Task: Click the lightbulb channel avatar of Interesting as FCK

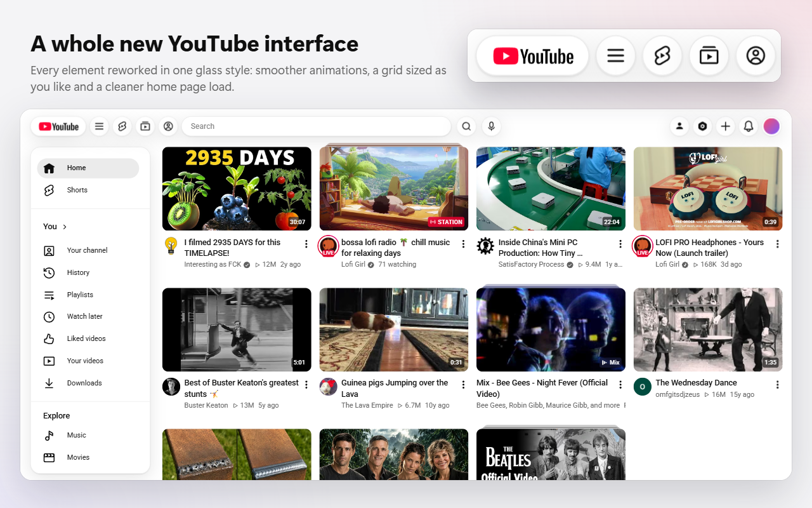Action: pyautogui.click(x=171, y=246)
